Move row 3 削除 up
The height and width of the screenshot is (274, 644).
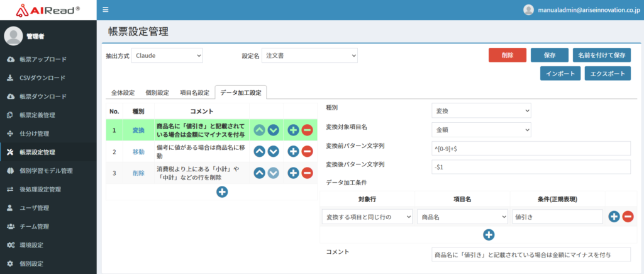point(259,173)
